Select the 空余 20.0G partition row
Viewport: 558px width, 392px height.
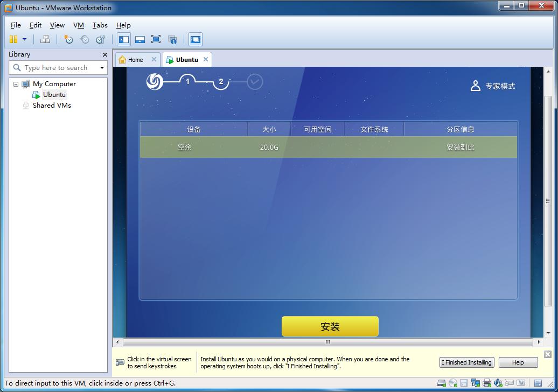click(329, 147)
